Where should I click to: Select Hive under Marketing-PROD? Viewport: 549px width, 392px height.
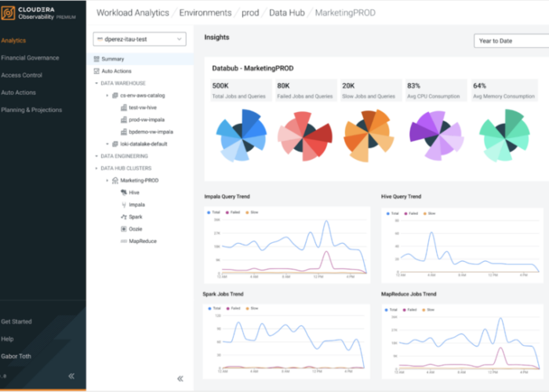coord(134,193)
